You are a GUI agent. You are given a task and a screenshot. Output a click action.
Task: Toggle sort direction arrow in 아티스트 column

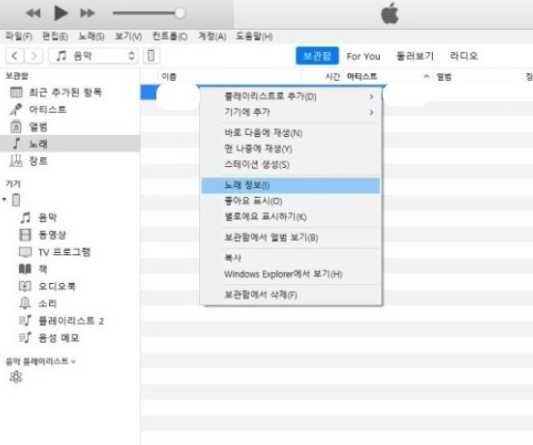[426, 77]
